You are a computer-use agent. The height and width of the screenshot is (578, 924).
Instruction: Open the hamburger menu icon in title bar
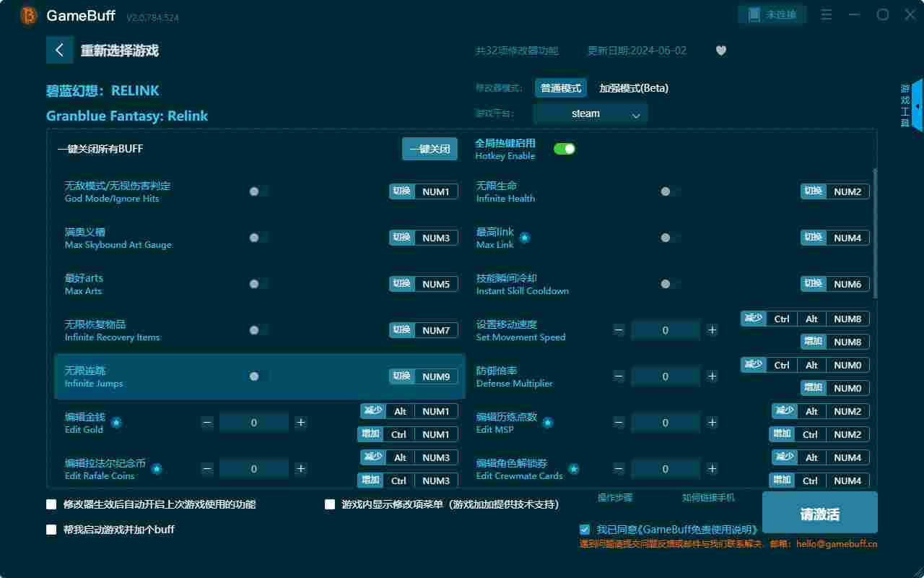tap(827, 14)
